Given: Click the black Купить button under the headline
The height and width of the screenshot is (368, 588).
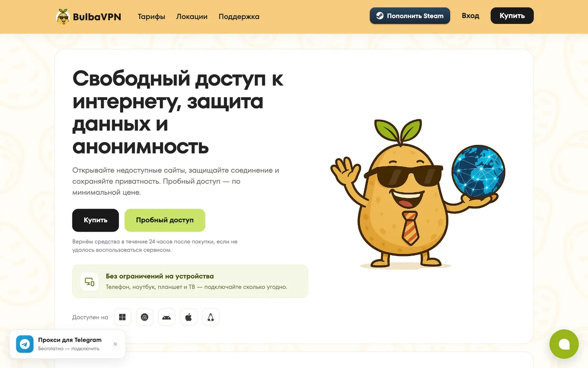Looking at the screenshot, I should 96,220.
